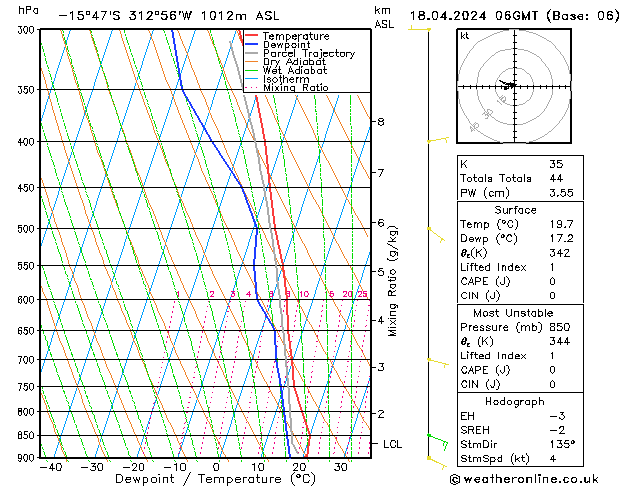Click the green wind barb near 850 hPa
The height and width of the screenshot is (486, 629).
pyautogui.click(x=436, y=438)
